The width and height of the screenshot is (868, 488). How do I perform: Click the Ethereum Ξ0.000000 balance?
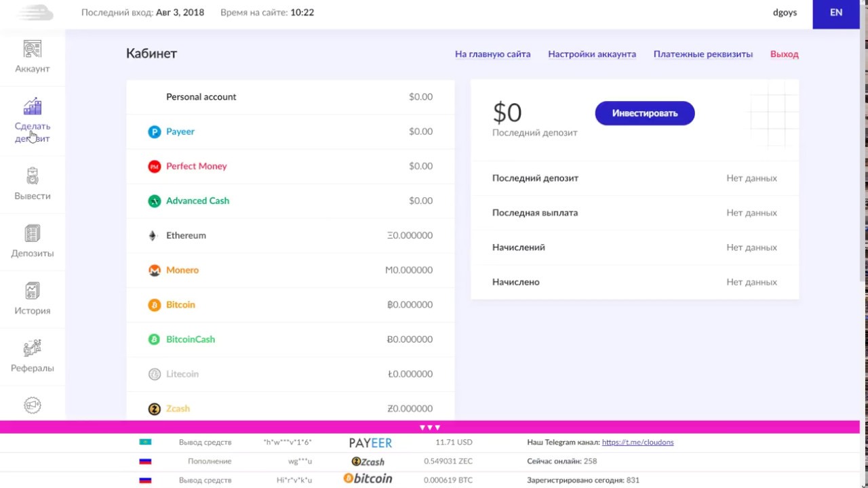(410, 235)
